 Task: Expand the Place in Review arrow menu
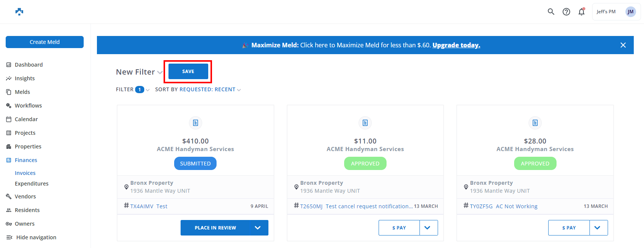point(258,228)
